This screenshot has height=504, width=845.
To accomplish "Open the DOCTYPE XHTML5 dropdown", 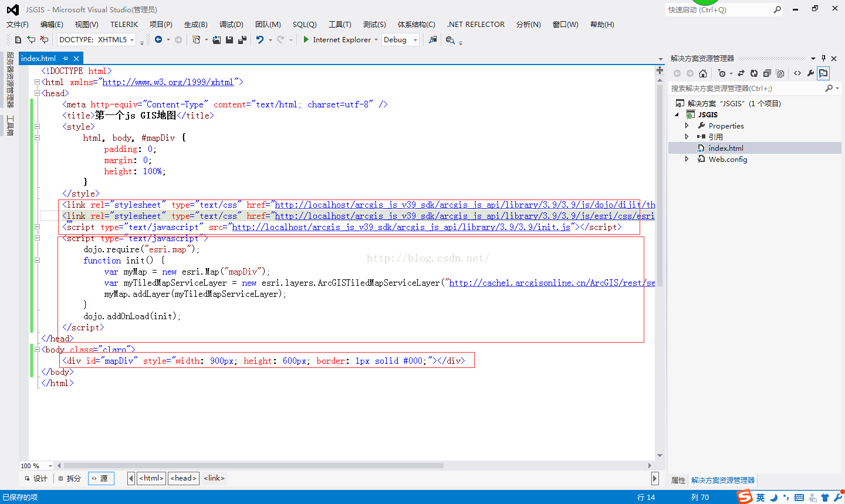I will (133, 40).
